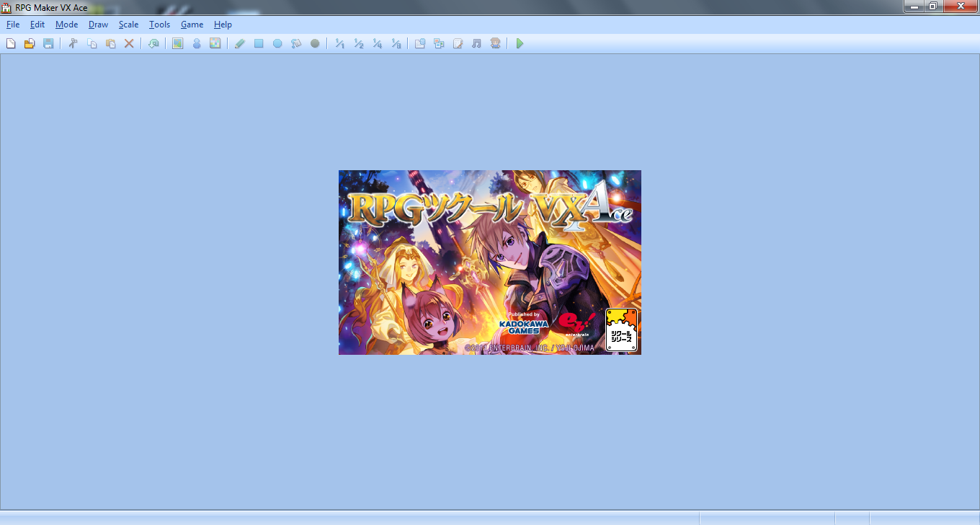Select the Shadow Pen tool

315,43
